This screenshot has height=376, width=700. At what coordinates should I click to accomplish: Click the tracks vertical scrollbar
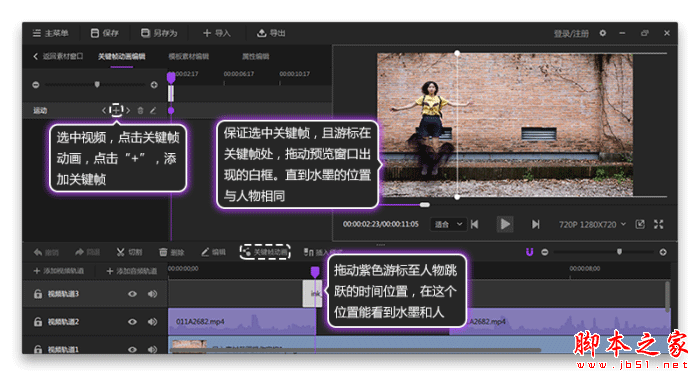[667, 297]
